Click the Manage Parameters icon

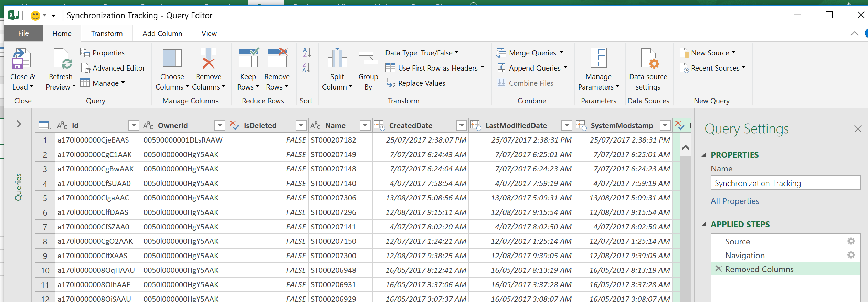point(599,58)
